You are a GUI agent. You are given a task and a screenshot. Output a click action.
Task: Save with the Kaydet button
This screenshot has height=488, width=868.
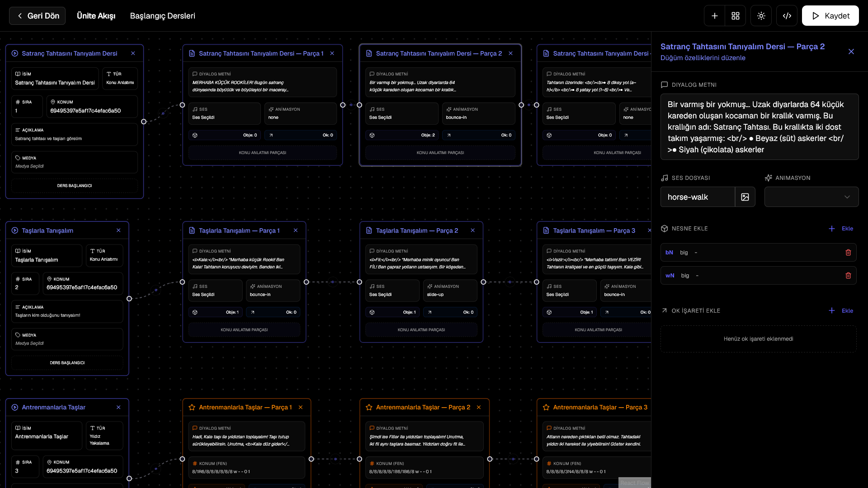pos(830,16)
